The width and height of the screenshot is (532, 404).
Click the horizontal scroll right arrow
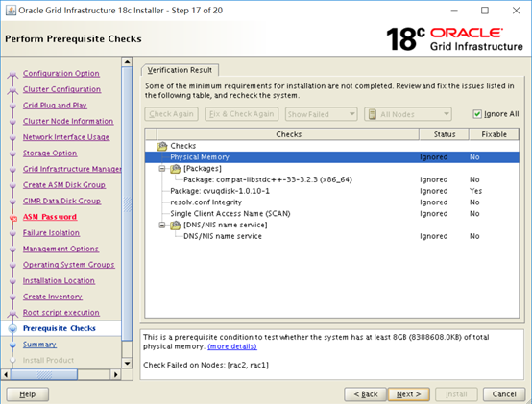(115, 374)
